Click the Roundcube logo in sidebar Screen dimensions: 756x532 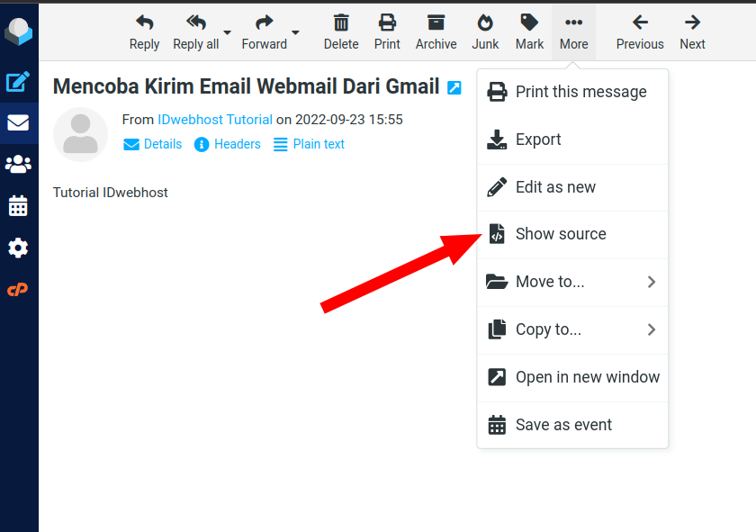[x=18, y=32]
